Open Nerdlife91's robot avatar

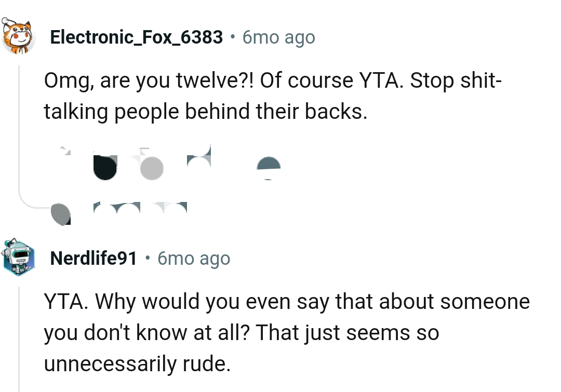(x=18, y=257)
